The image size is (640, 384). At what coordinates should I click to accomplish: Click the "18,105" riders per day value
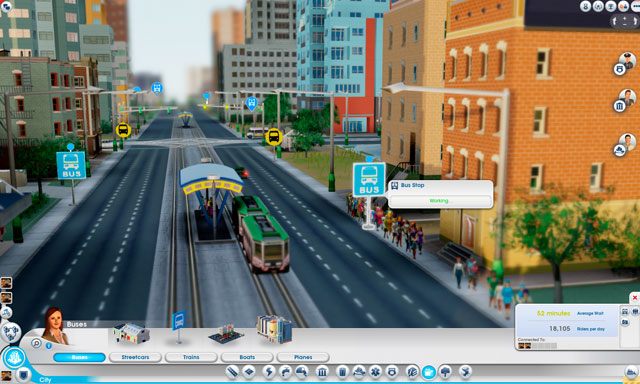click(560, 328)
